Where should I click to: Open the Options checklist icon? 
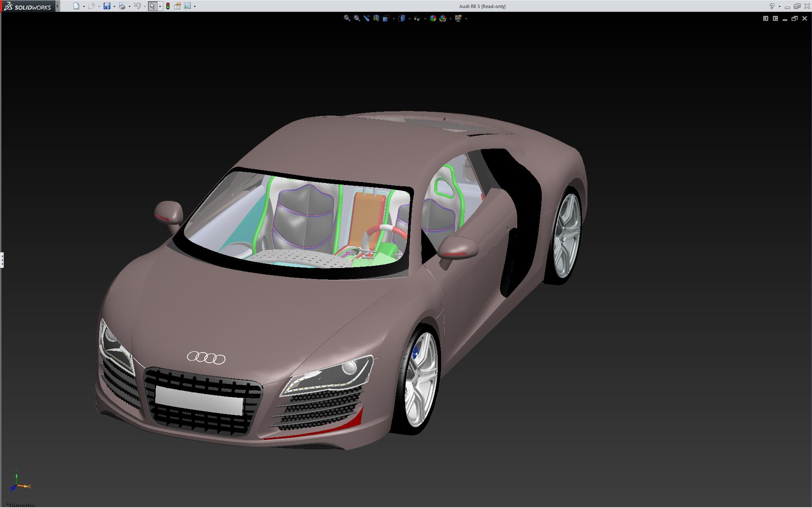pyautogui.click(x=187, y=6)
